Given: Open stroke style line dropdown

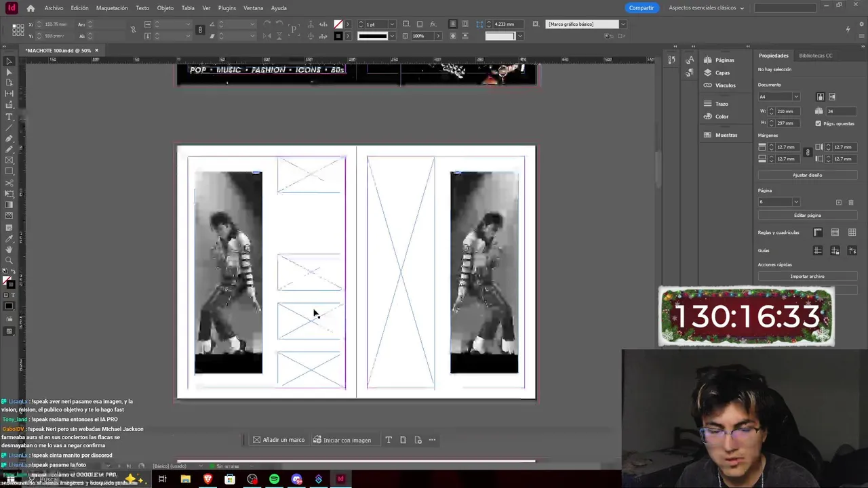Looking at the screenshot, I should [x=392, y=36].
